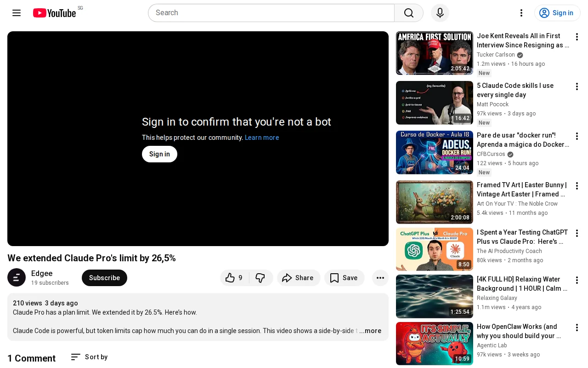
Task: Open options for Docker run video
Action: coord(577,136)
